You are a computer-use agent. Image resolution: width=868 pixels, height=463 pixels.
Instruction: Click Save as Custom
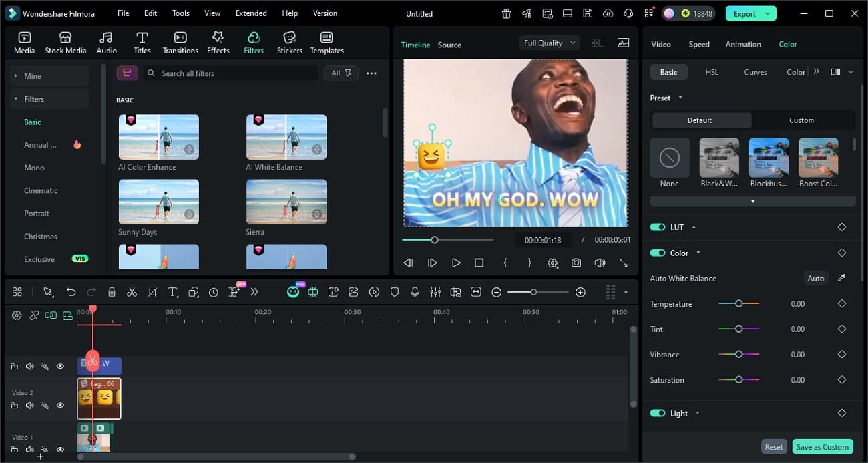[823, 446]
